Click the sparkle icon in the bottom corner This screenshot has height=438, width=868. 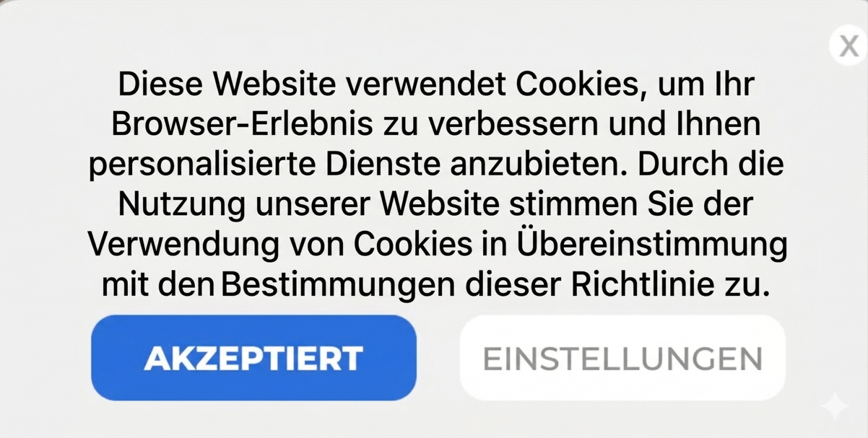(x=835, y=406)
